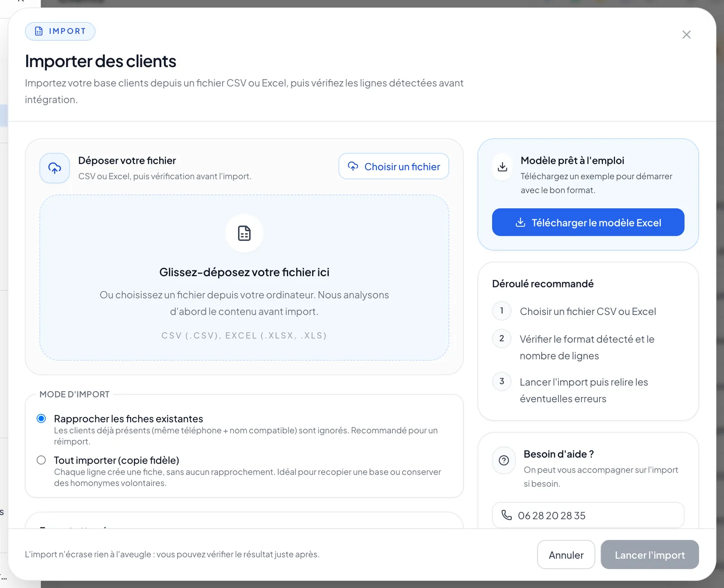The width and height of the screenshot is (724, 588).
Task: Click step 2 number badge in Déroulé recommandé
Action: click(x=502, y=339)
